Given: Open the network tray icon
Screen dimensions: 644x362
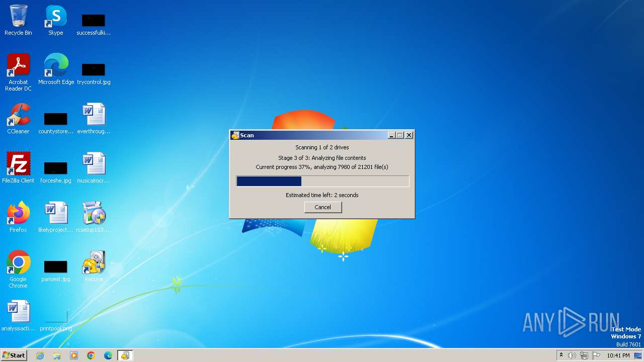Looking at the screenshot, I should point(584,355).
